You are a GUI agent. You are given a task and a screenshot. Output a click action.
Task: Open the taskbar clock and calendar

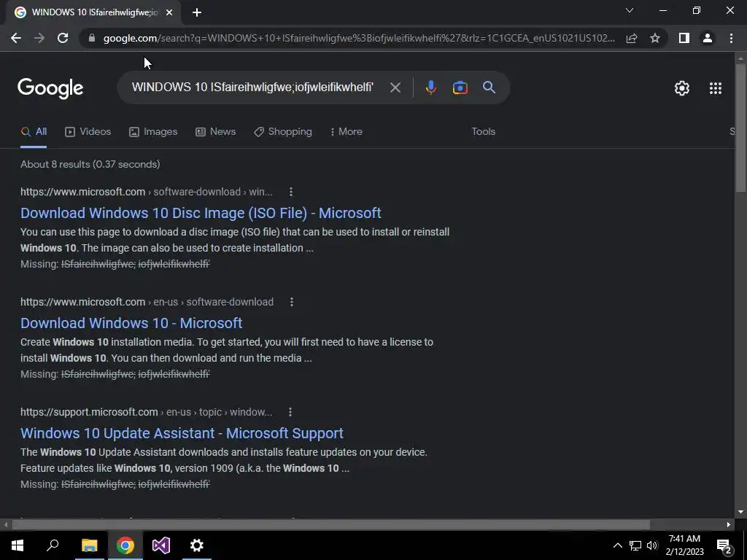click(684, 545)
